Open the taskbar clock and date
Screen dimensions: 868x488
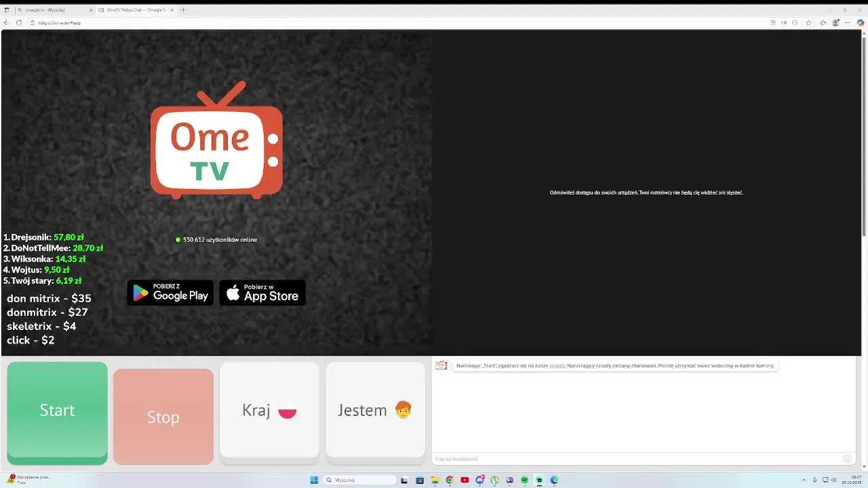tap(852, 480)
